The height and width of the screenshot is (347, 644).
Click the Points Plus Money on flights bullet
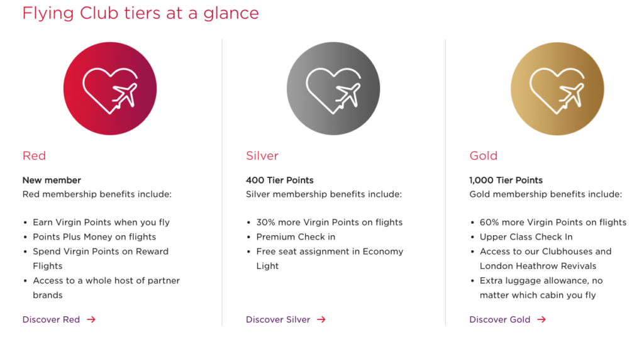click(94, 237)
